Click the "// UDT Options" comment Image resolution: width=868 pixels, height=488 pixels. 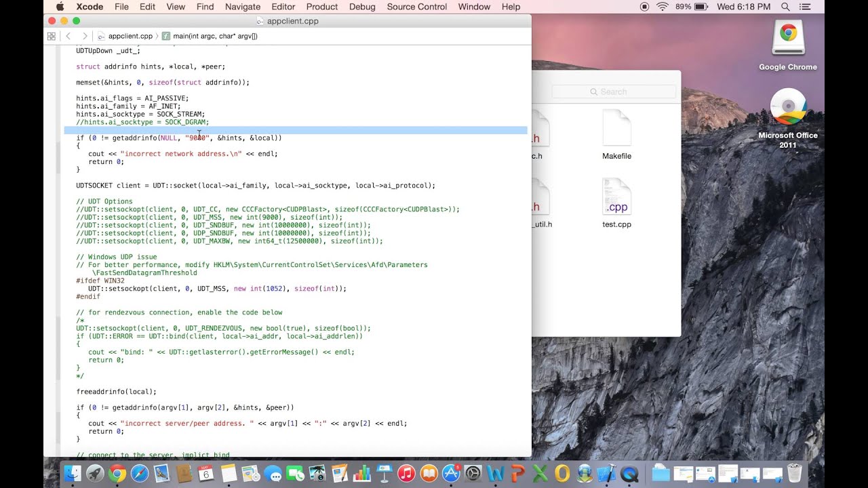[104, 201]
